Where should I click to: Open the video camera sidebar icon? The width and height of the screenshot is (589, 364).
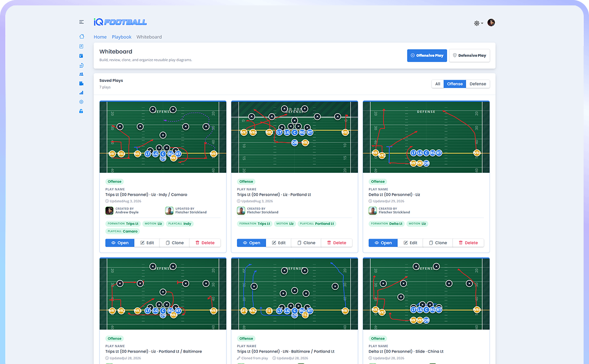[x=82, y=83]
